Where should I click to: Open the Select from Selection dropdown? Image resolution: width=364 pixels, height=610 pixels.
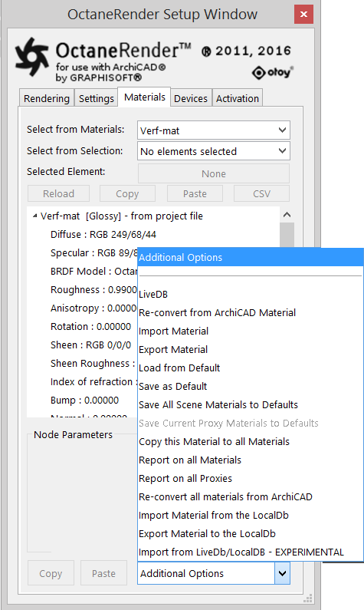pyautogui.click(x=214, y=151)
